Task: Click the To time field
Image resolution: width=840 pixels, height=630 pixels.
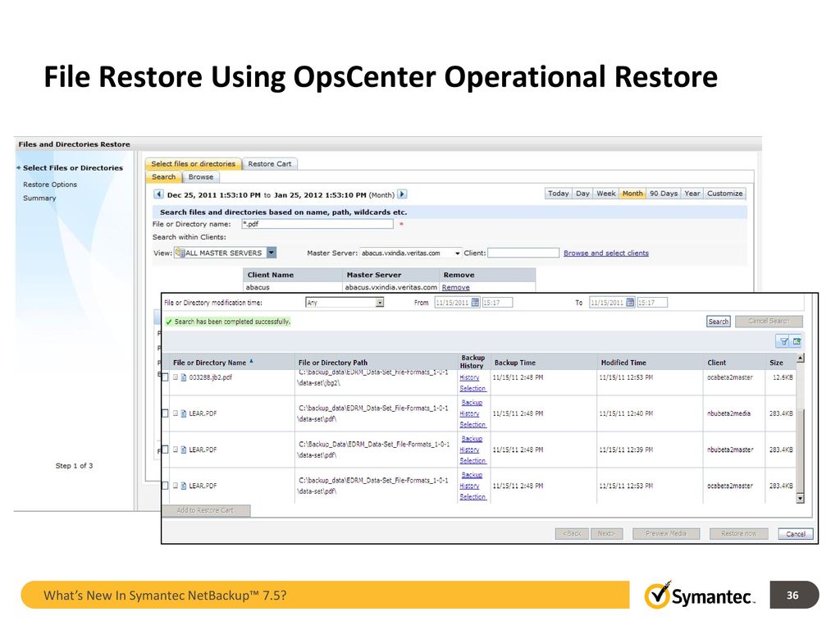Action: coord(652,303)
